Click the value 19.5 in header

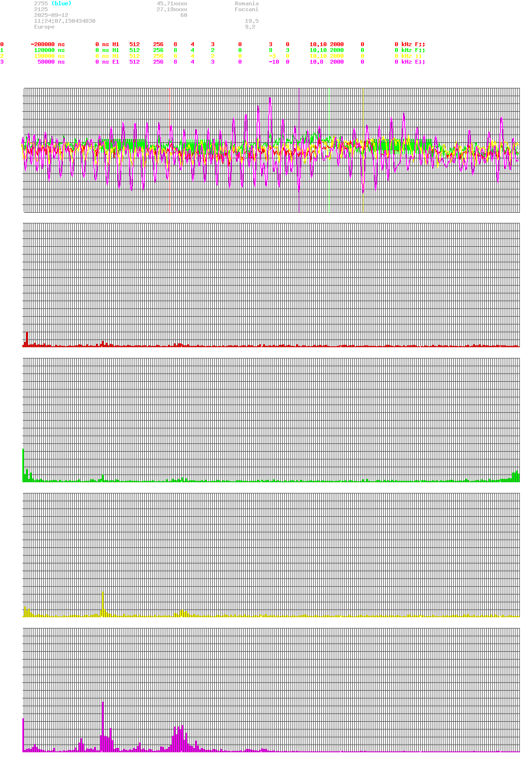pos(252,21)
